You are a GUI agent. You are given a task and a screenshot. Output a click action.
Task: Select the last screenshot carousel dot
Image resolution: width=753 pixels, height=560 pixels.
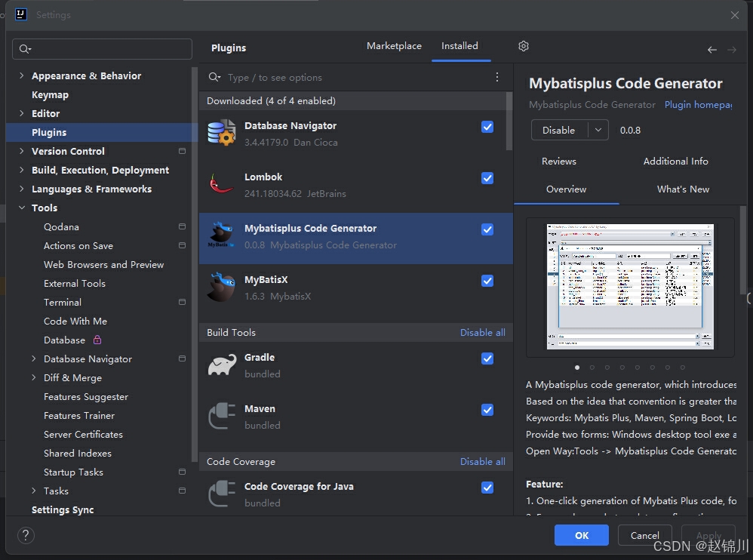pyautogui.click(x=682, y=368)
